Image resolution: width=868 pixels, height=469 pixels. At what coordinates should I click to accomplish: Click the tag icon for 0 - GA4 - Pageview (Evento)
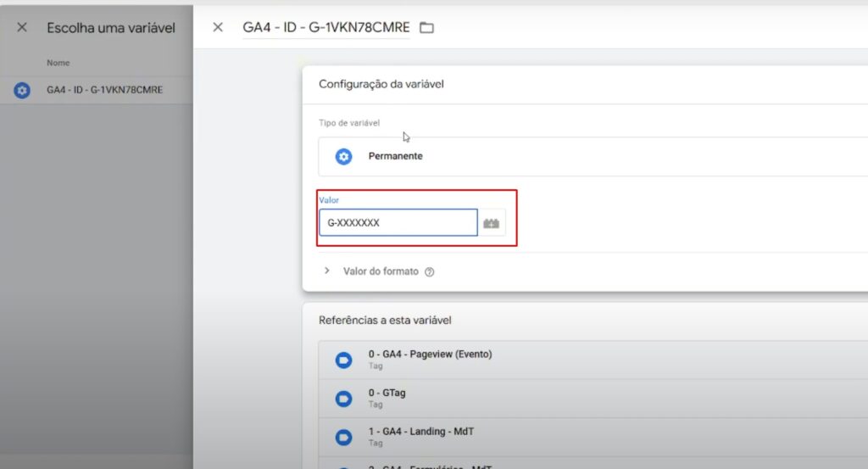pos(343,360)
